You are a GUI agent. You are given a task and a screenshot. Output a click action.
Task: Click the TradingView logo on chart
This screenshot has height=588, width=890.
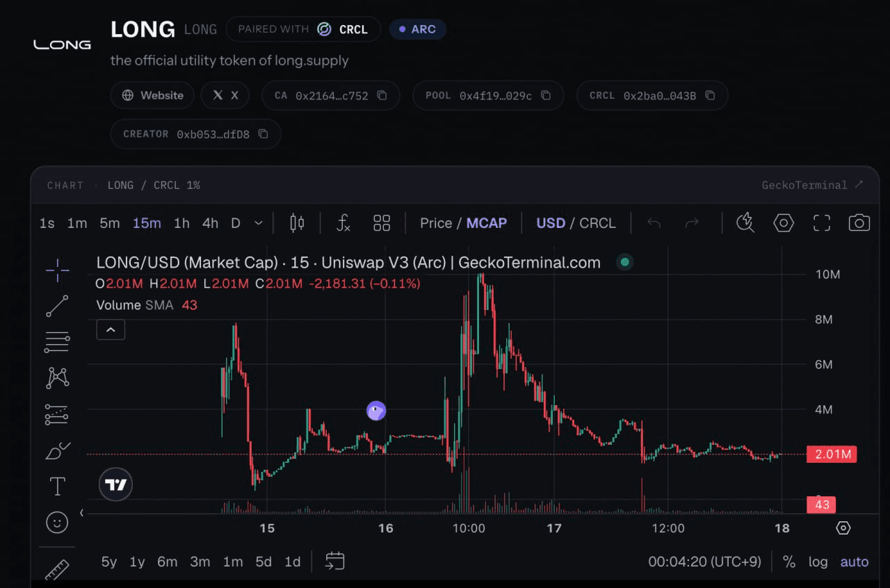tap(115, 484)
